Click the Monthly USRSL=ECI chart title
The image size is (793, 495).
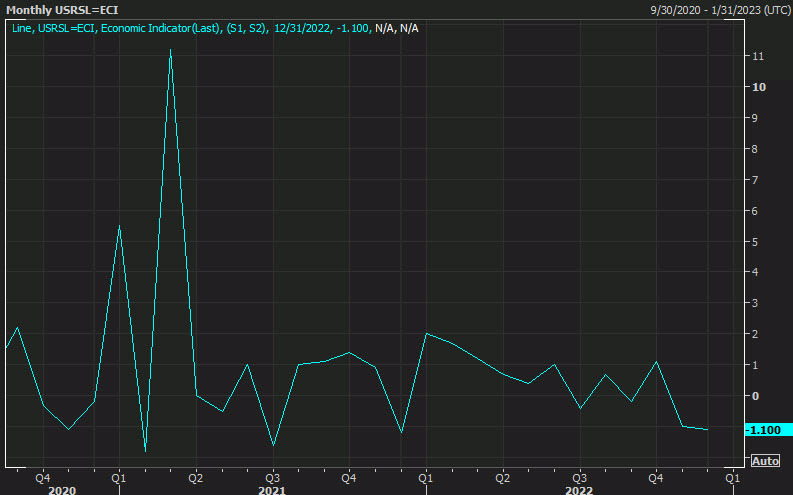pos(62,9)
